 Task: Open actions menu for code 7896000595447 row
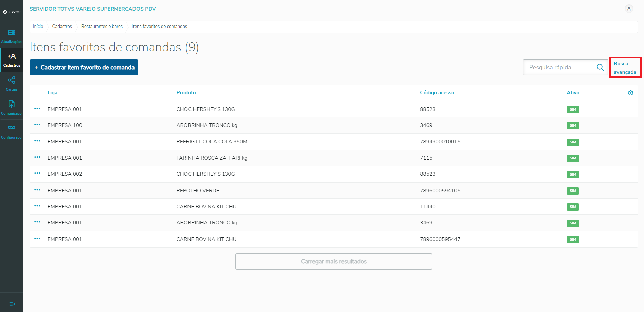coord(37,239)
